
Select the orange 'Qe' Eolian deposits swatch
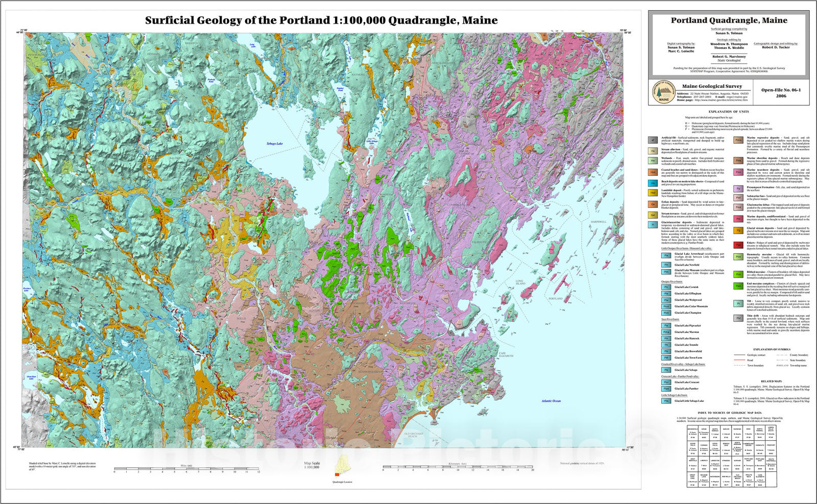pos(653,204)
